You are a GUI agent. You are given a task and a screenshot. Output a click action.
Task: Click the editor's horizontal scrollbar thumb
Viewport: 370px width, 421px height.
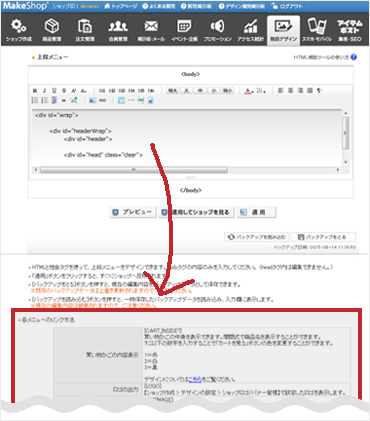pyautogui.click(x=134, y=170)
